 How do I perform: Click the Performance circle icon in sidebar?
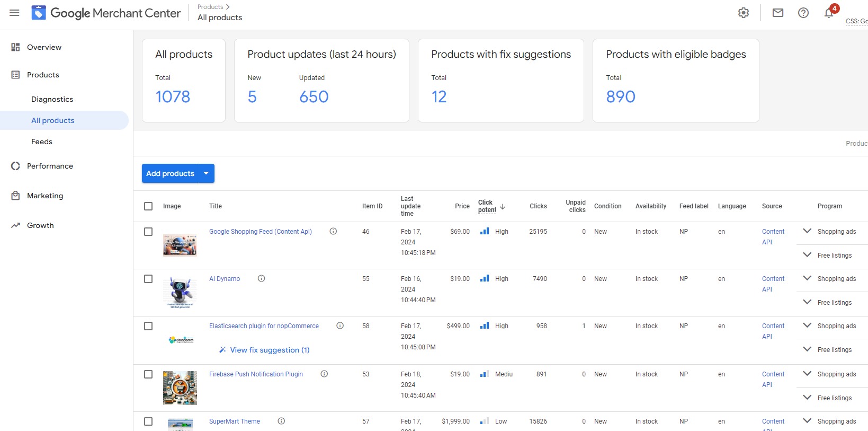pos(15,166)
